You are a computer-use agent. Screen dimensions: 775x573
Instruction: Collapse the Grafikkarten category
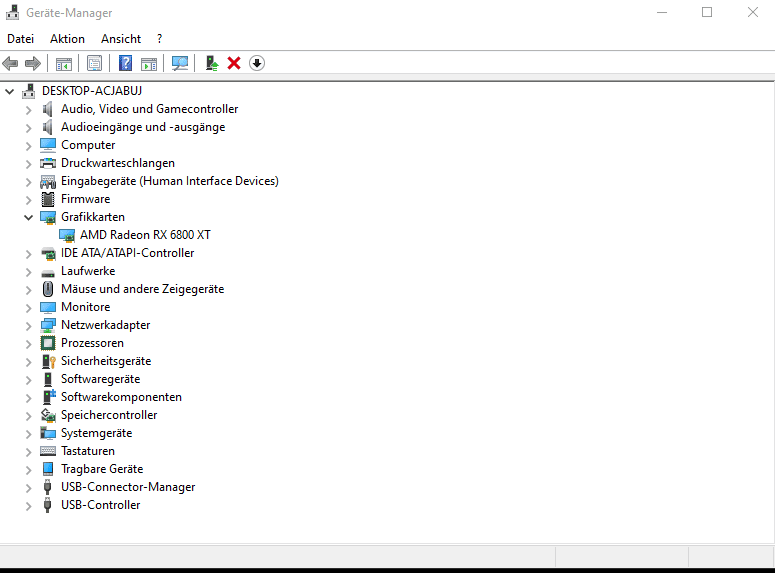(x=29, y=217)
